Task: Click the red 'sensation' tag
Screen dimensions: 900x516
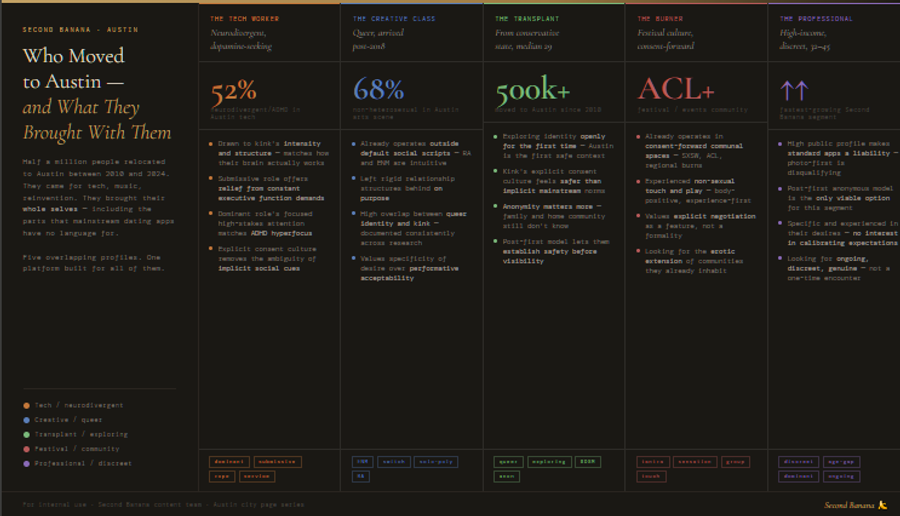Action: [x=695, y=461]
